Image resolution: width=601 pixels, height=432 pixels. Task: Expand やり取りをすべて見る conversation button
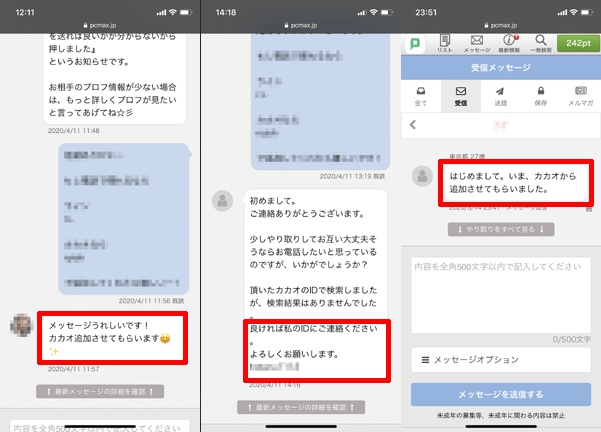click(x=501, y=229)
